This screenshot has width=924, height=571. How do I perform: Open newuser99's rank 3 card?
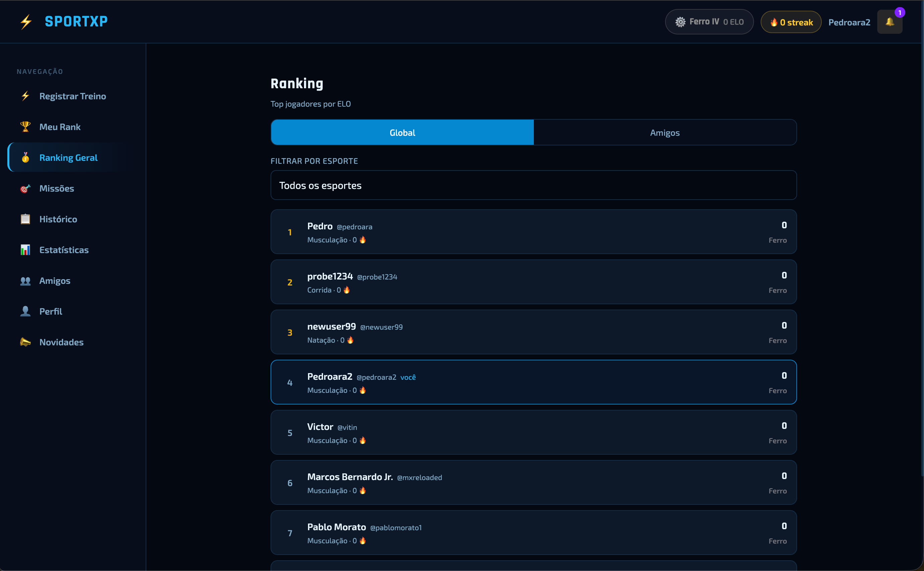click(533, 332)
